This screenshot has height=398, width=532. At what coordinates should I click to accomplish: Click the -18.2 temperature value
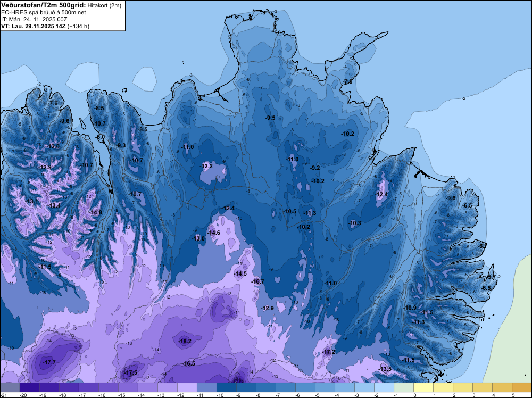point(185,342)
